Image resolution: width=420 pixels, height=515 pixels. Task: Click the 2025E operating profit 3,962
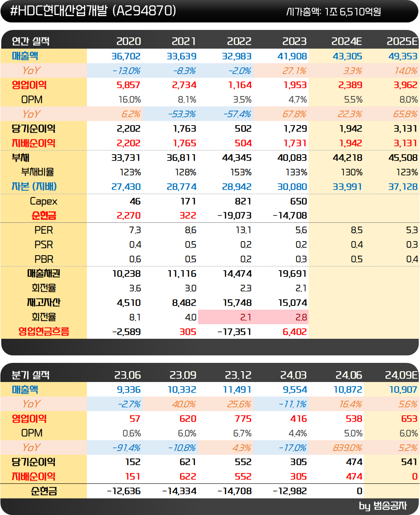point(405,85)
